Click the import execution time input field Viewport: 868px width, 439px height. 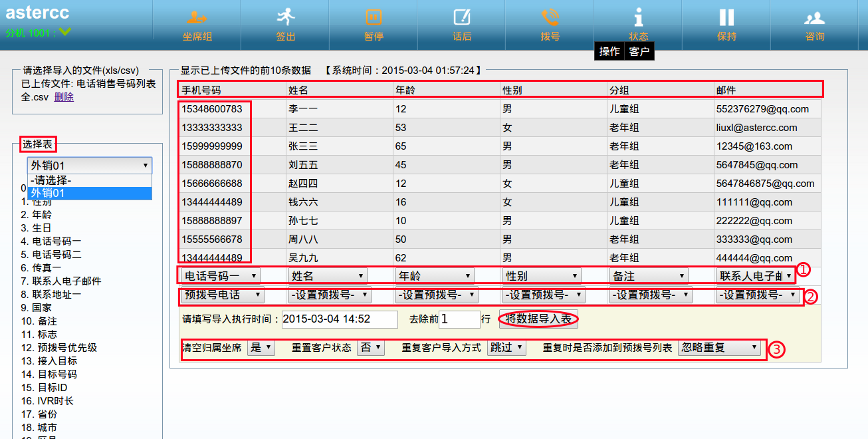click(340, 319)
